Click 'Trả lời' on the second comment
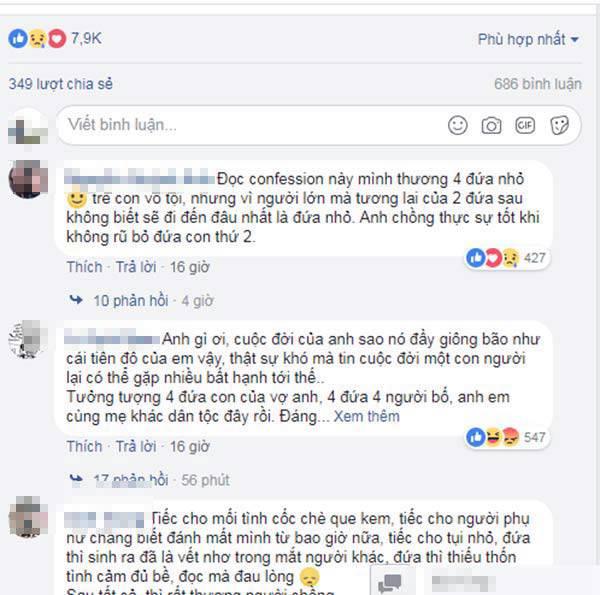The height and width of the screenshot is (595, 600). [136, 447]
